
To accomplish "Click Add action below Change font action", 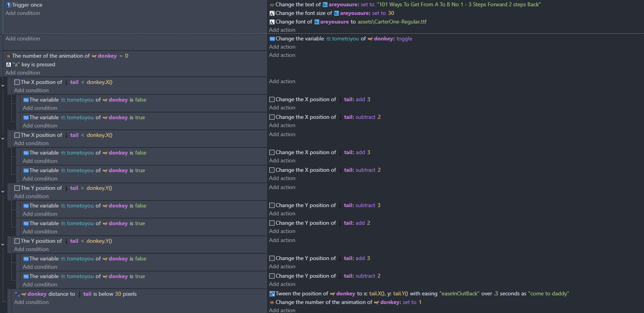I will pyautogui.click(x=282, y=30).
